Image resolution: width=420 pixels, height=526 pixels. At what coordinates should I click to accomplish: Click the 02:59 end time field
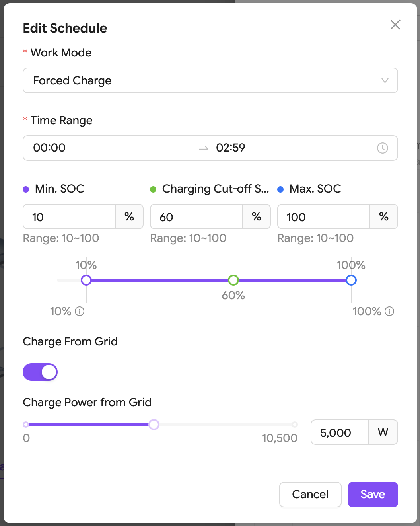coord(231,148)
